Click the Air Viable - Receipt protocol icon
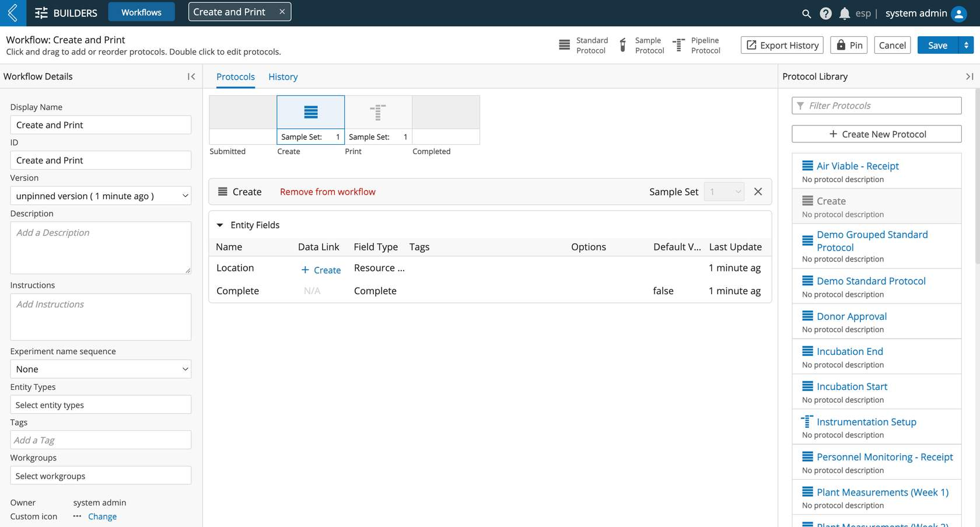 click(x=808, y=166)
